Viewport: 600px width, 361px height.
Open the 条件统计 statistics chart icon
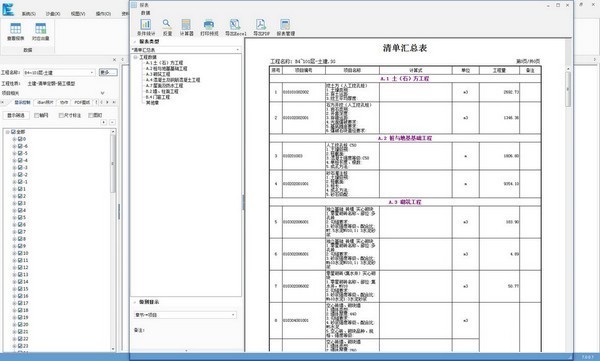coord(146,25)
